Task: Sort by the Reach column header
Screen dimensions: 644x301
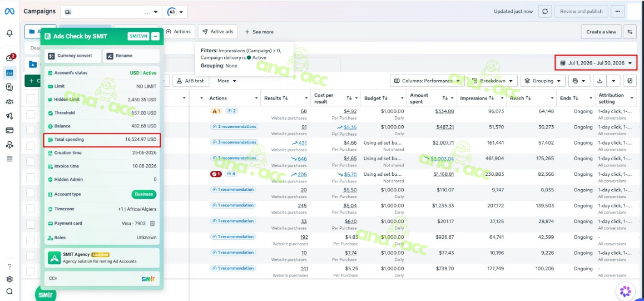Action: (x=521, y=98)
